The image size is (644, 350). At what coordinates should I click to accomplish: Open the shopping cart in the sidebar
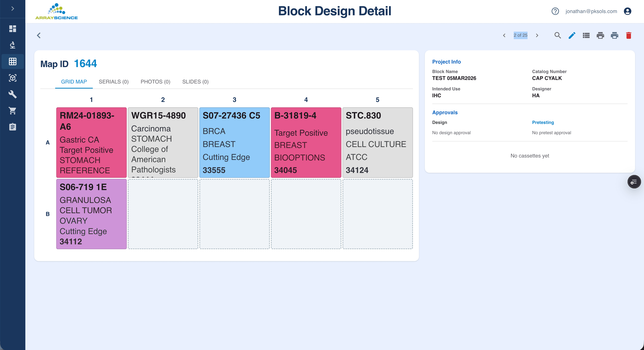(12, 111)
